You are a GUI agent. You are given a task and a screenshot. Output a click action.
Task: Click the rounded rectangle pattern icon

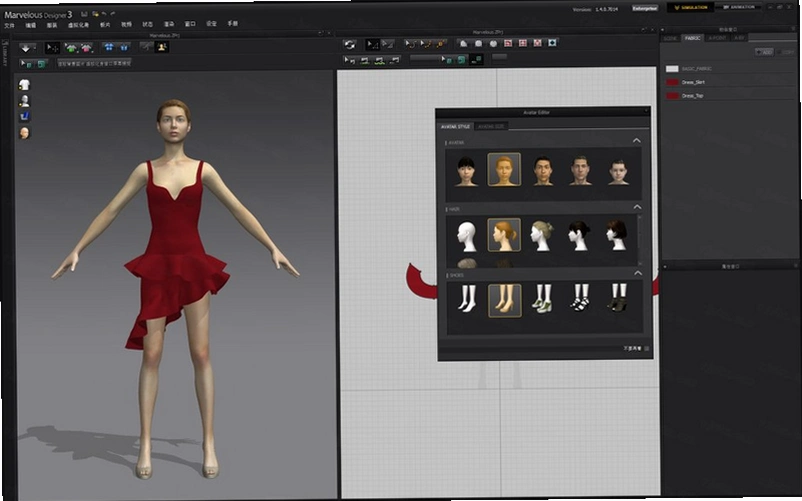tap(478, 43)
